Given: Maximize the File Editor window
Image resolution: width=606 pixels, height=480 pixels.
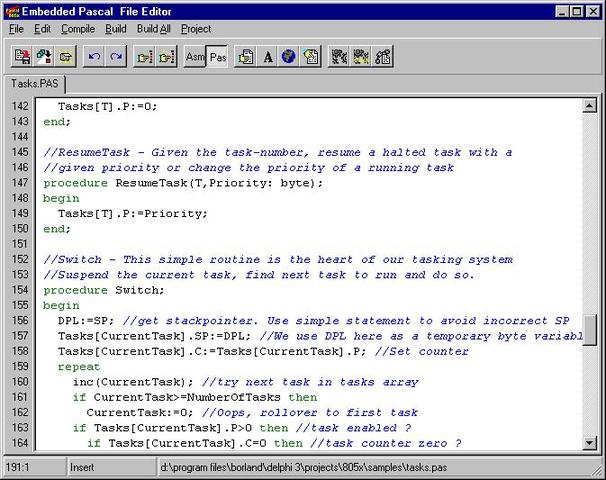Looking at the screenshot, I should (x=577, y=12).
